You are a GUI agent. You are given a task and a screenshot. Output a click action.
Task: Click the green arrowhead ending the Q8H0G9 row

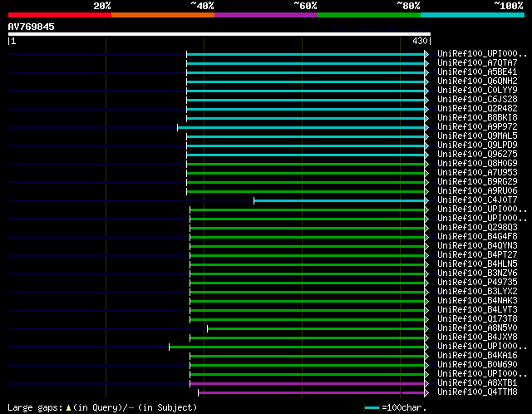[x=426, y=165]
